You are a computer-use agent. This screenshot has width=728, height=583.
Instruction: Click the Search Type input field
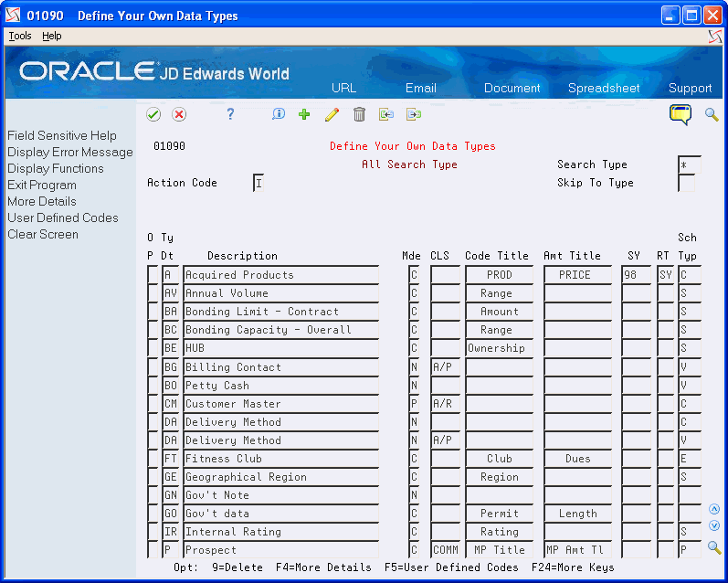690,164
